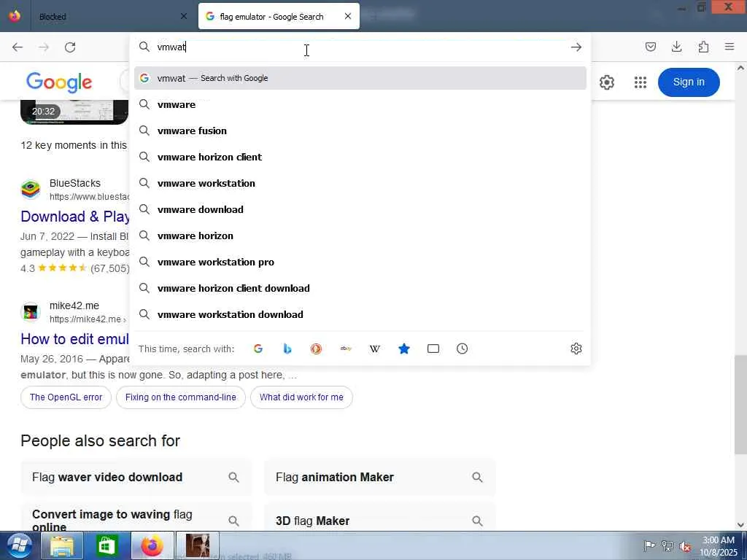This screenshot has height=560, width=747.
Task: Close the Blocked tab
Action: [x=183, y=16]
